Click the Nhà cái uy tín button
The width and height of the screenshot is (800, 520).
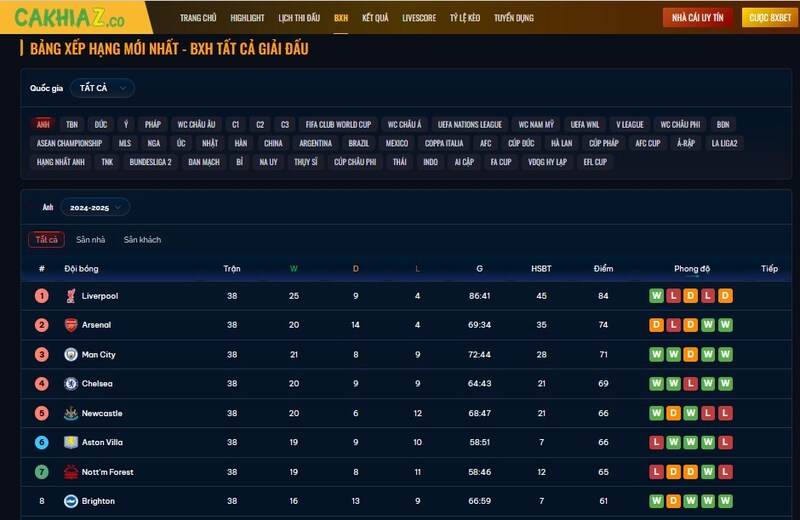click(698, 18)
